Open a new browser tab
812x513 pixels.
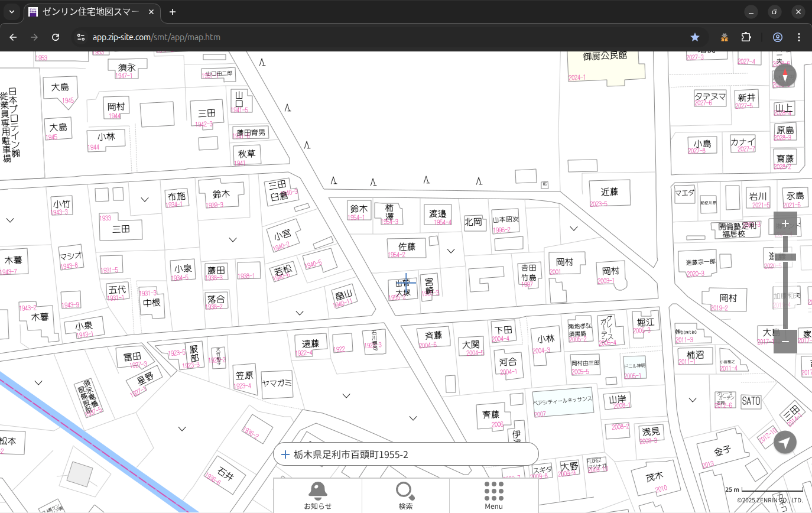point(172,12)
